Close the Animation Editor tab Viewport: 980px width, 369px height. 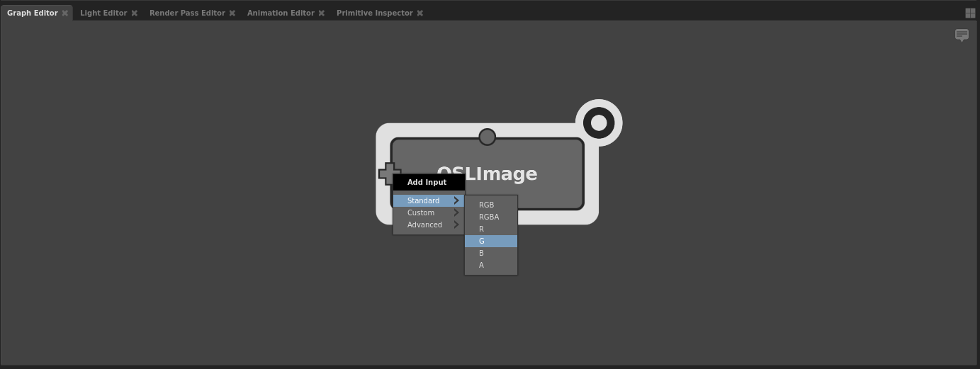(321, 13)
